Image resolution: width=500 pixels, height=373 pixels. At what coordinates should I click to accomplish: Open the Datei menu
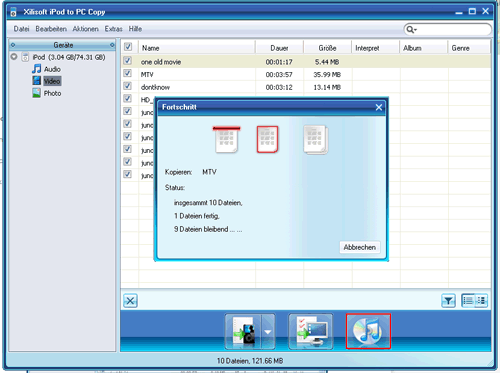pos(21,29)
